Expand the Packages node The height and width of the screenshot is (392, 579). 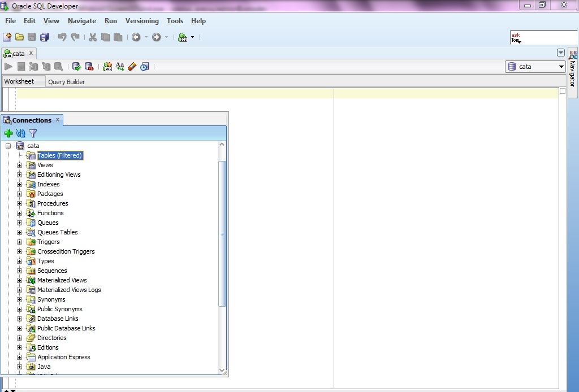(x=20, y=194)
